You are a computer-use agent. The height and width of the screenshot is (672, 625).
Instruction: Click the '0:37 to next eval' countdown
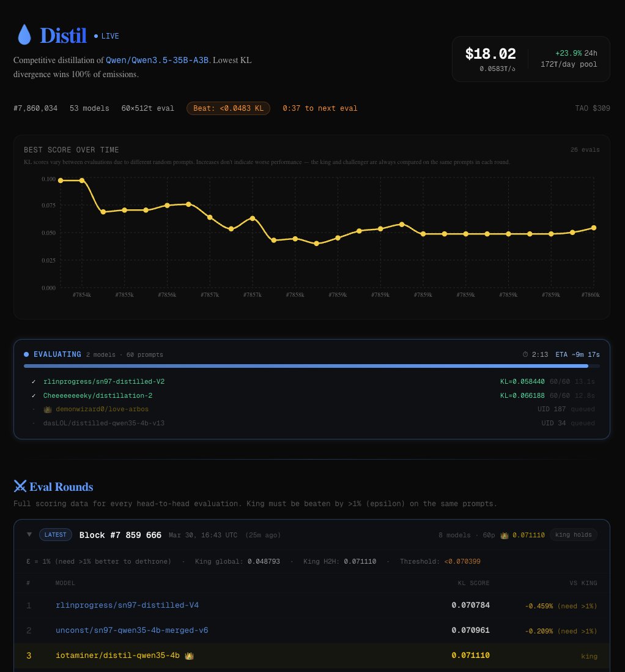(320, 108)
